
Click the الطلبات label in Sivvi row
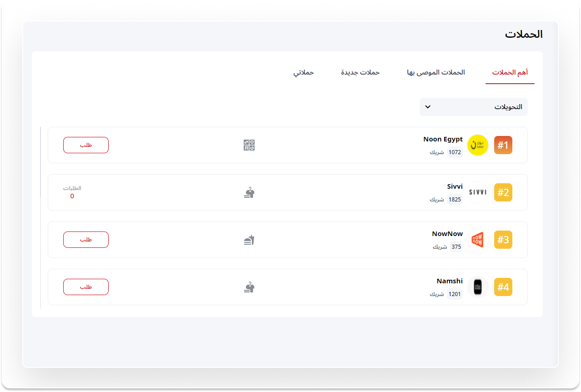tap(72, 188)
